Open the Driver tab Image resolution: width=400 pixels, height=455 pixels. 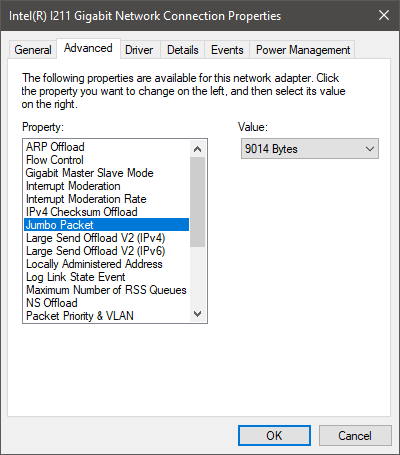(139, 50)
